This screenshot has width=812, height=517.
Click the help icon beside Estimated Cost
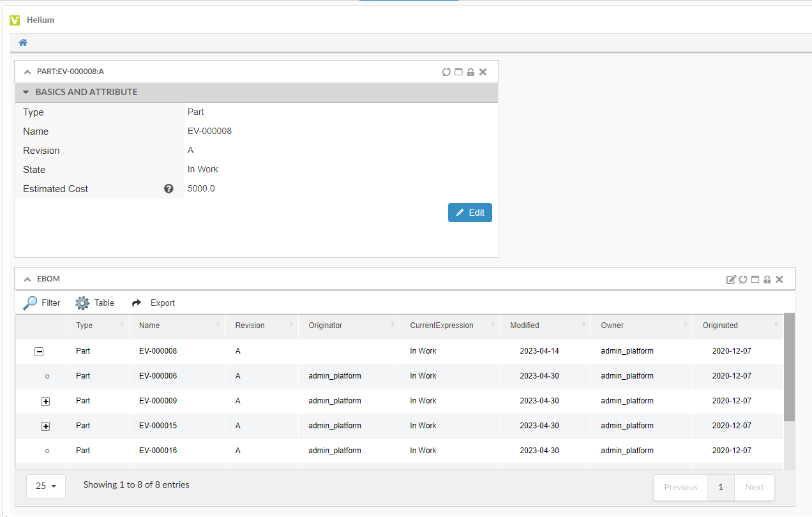tap(169, 189)
